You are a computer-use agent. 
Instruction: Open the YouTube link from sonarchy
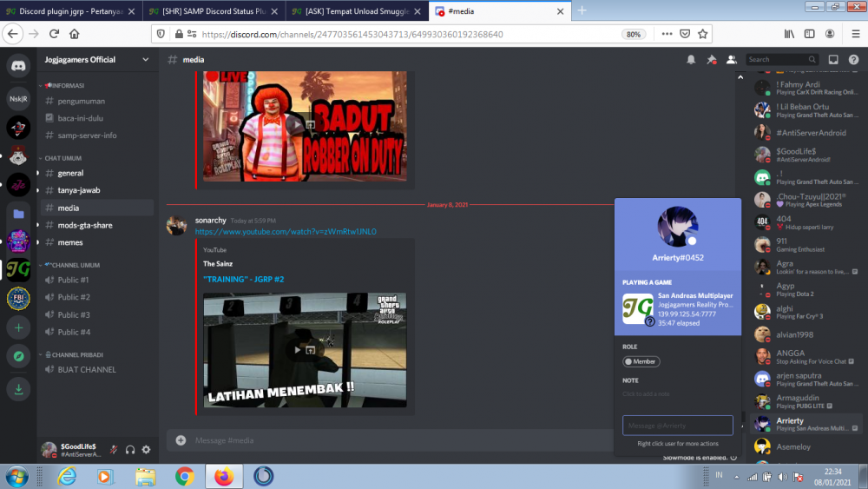coord(286,232)
